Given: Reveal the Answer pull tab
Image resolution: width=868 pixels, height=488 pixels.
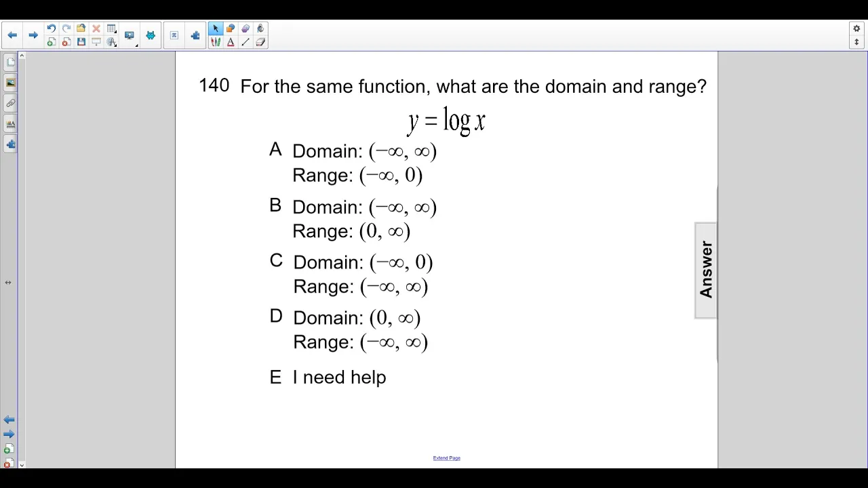Looking at the screenshot, I should [706, 270].
